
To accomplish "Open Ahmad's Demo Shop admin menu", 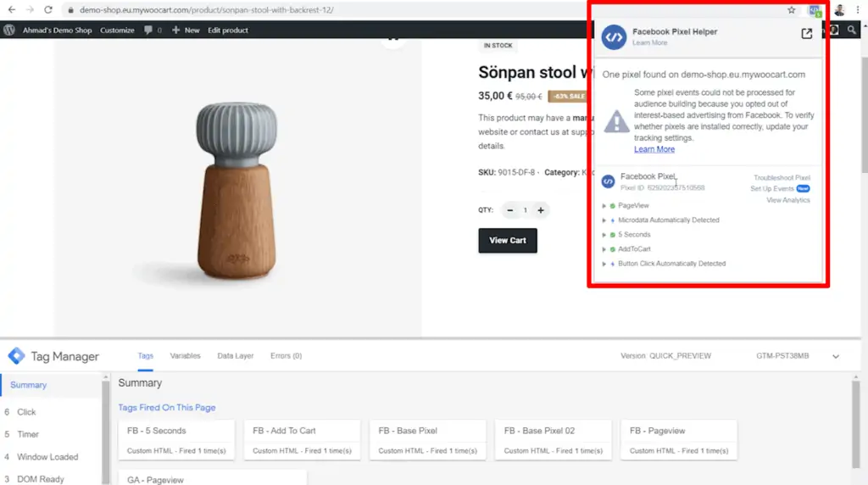I will pos(57,30).
